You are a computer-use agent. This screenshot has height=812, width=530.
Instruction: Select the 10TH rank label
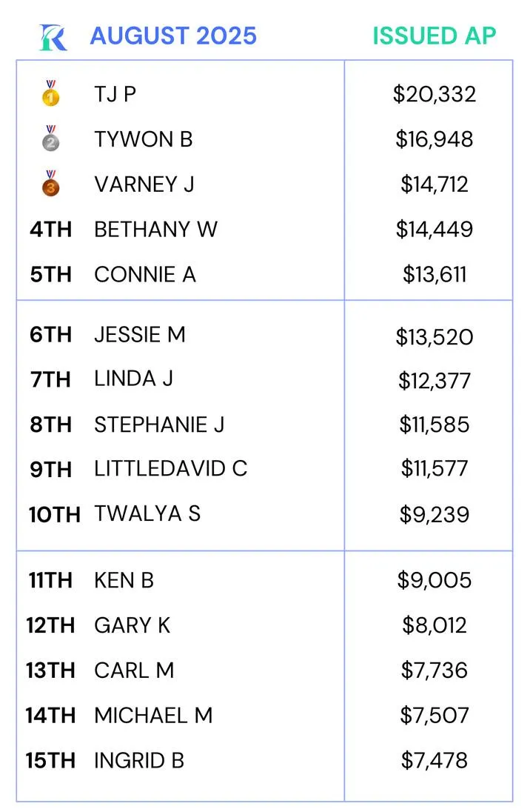pyautogui.click(x=54, y=515)
